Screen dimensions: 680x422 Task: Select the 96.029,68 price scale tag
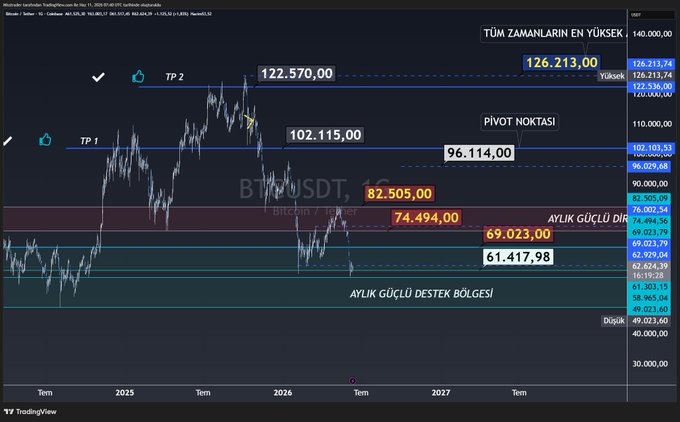coord(650,166)
